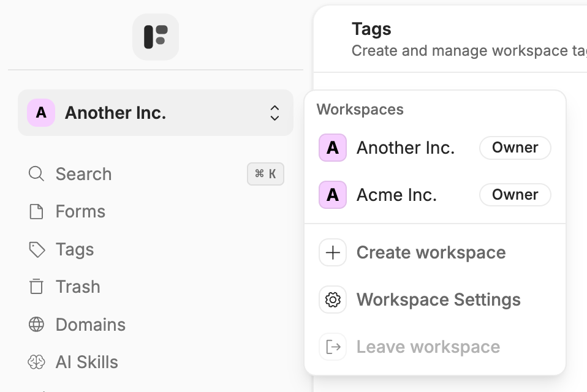Select the Another Inc. workspace in the list
This screenshot has height=392, width=587.
pos(435,148)
